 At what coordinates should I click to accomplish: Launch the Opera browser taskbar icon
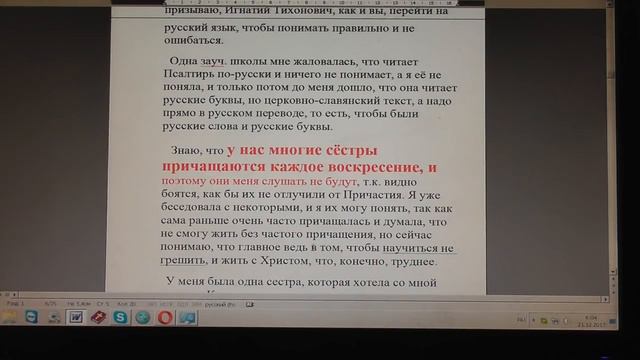tap(165, 317)
